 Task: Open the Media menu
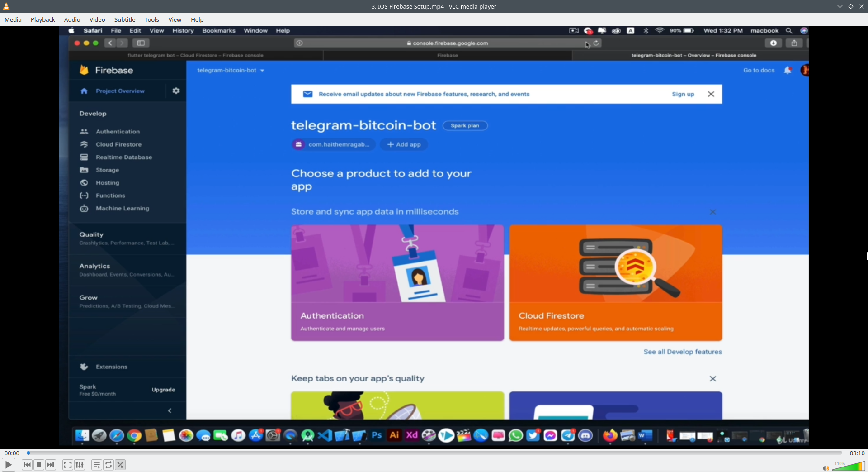coord(13,19)
